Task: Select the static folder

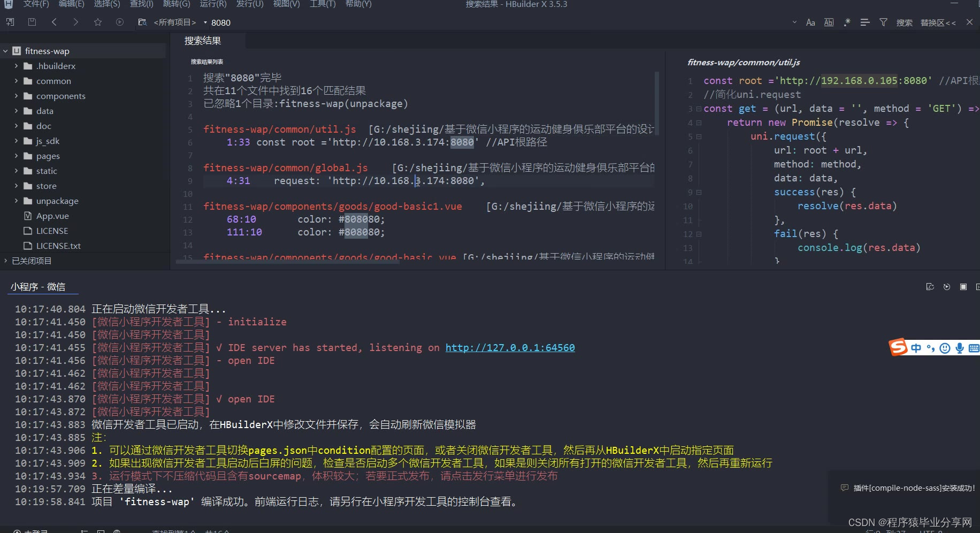Action: 47,171
